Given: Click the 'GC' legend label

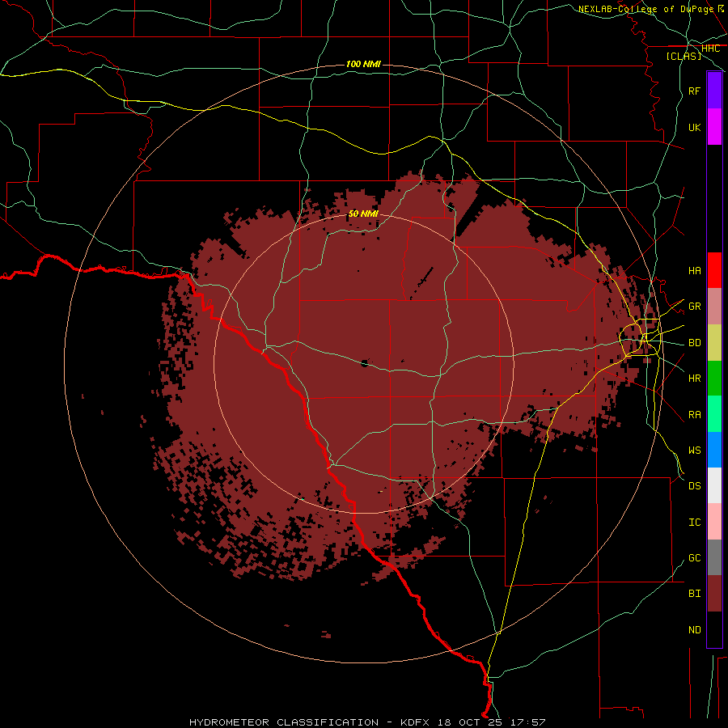Looking at the screenshot, I should (x=694, y=558).
